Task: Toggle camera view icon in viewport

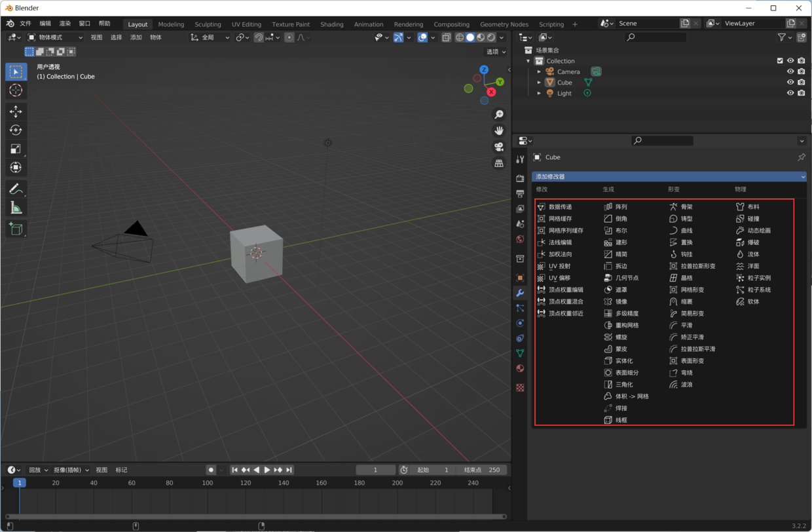Action: click(499, 147)
